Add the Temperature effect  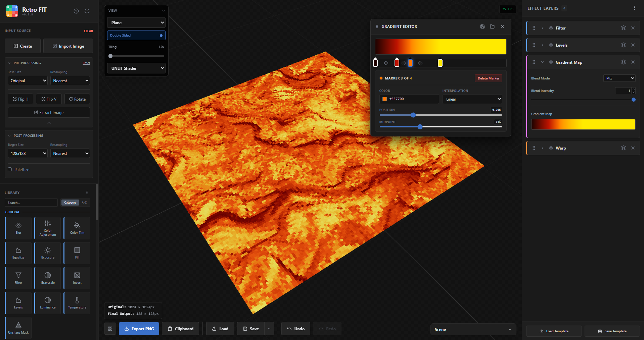(x=77, y=303)
